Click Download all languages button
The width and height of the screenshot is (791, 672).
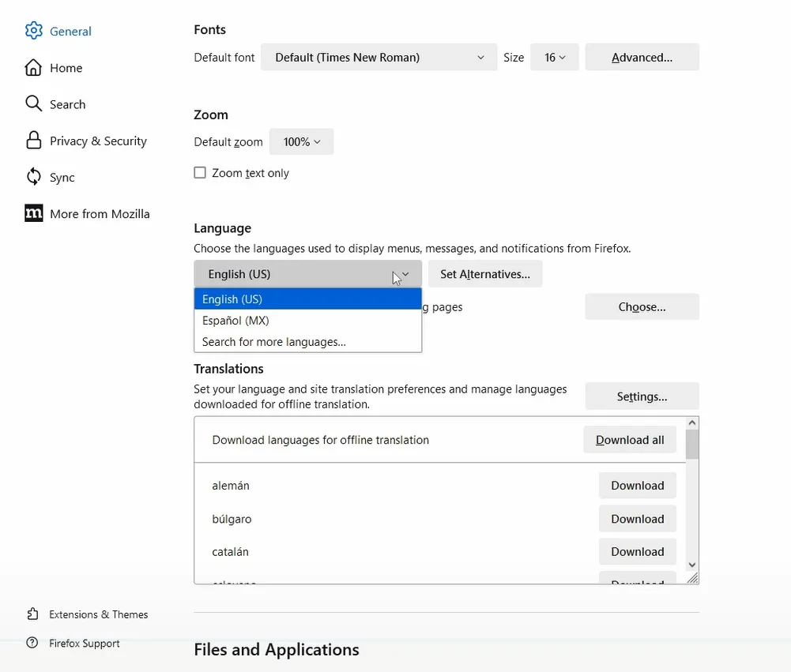click(630, 440)
